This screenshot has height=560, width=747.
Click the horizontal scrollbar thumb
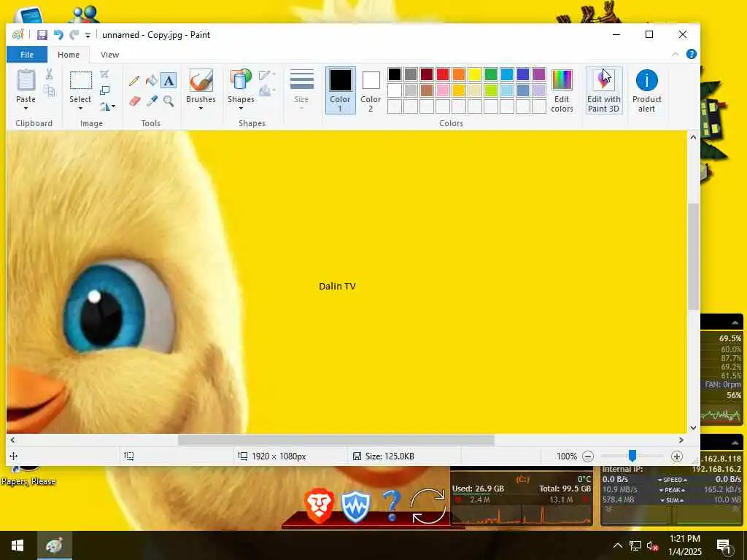tap(336, 440)
